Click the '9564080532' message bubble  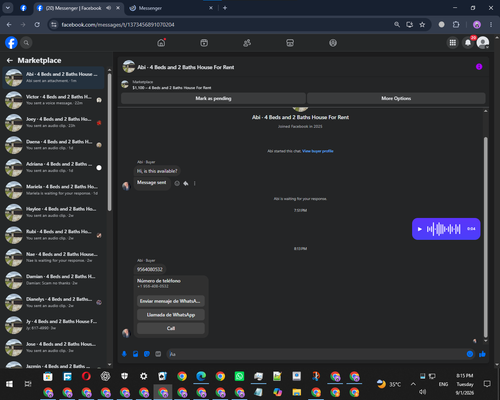(150, 269)
